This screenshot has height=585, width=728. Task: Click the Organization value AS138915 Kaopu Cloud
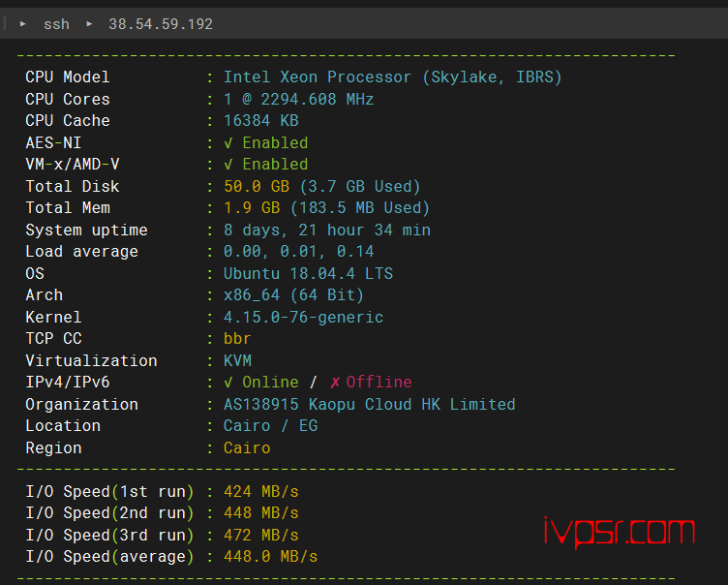(x=369, y=404)
